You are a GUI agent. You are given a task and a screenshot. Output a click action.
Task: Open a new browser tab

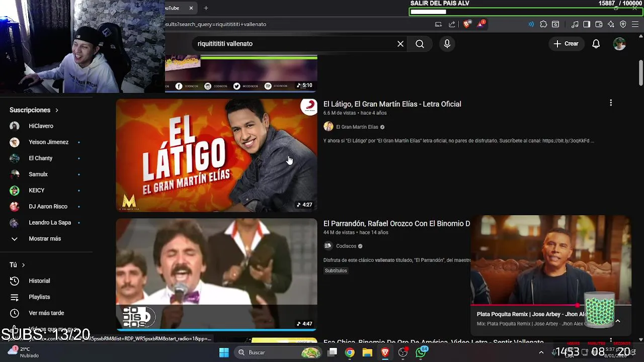tap(206, 8)
